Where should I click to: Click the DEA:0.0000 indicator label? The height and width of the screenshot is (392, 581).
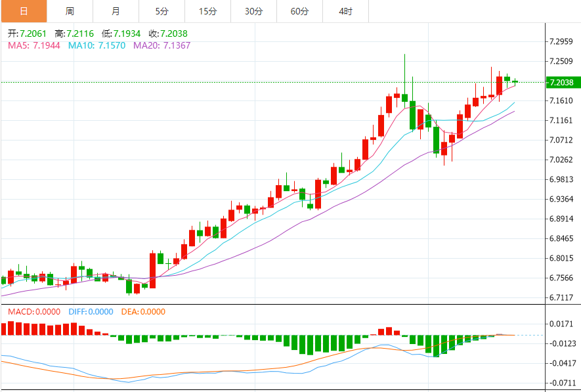click(143, 312)
